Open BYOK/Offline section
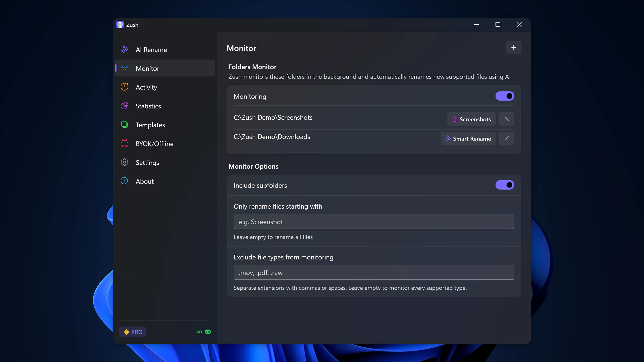The height and width of the screenshot is (362, 644). 165,144
